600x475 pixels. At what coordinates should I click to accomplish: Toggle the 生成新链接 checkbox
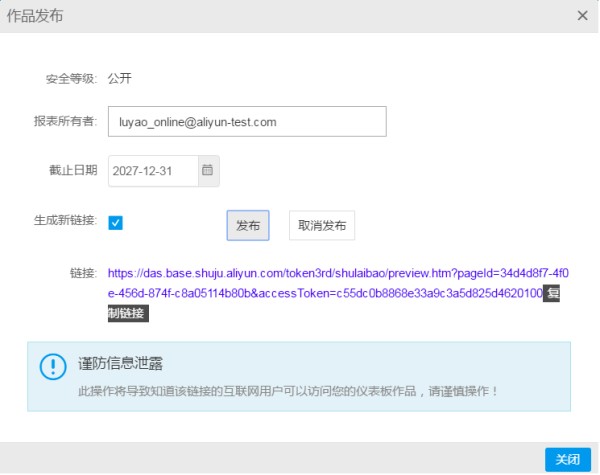coord(115,223)
